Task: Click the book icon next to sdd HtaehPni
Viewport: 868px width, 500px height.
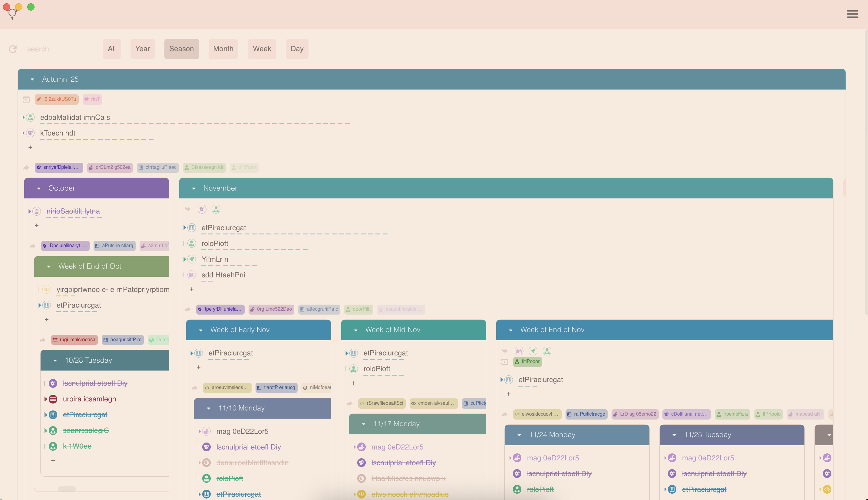Action: click(x=192, y=275)
